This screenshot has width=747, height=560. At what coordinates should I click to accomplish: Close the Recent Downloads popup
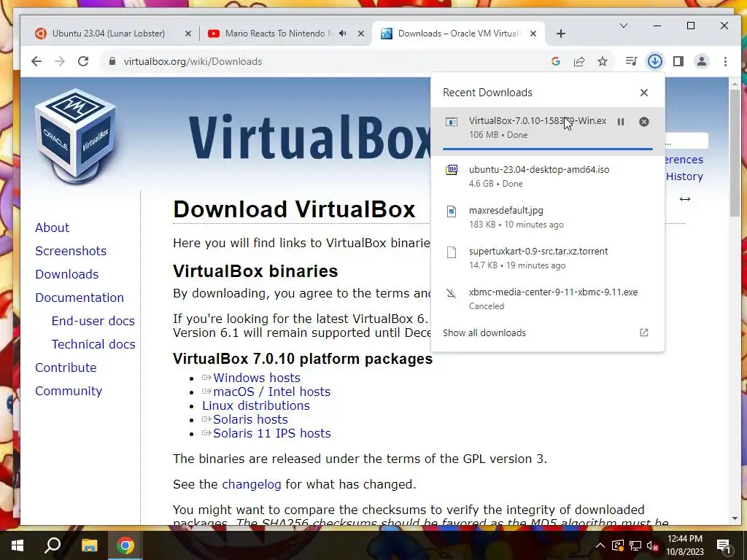coord(644,93)
